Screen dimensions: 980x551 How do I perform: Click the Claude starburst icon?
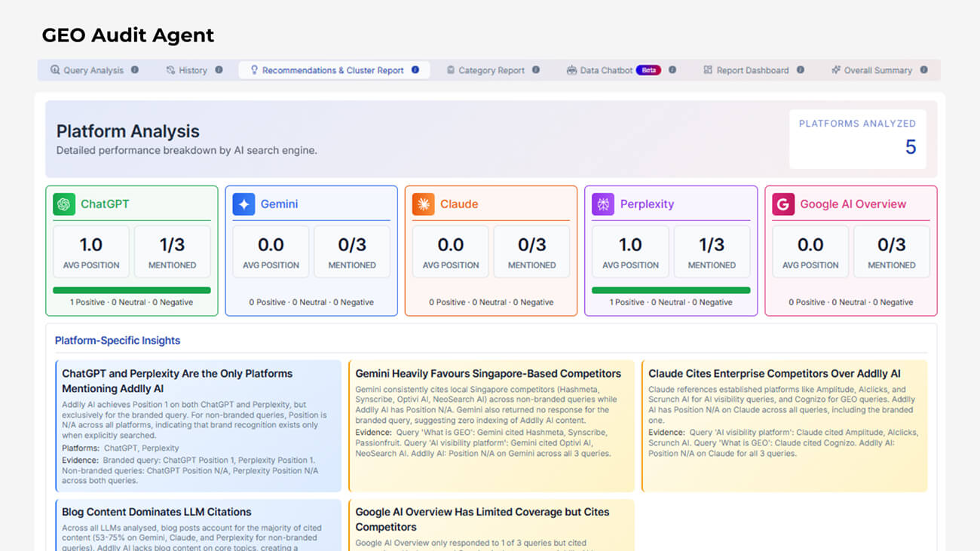click(x=424, y=204)
